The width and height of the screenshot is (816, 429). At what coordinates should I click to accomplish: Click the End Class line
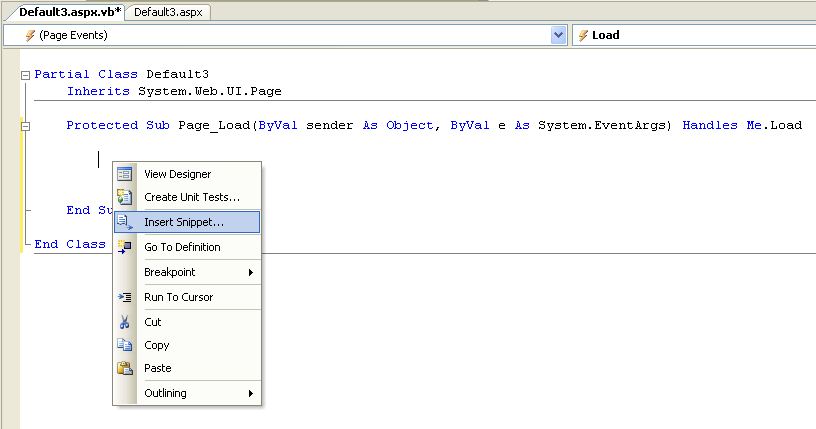pyautogui.click(x=70, y=244)
